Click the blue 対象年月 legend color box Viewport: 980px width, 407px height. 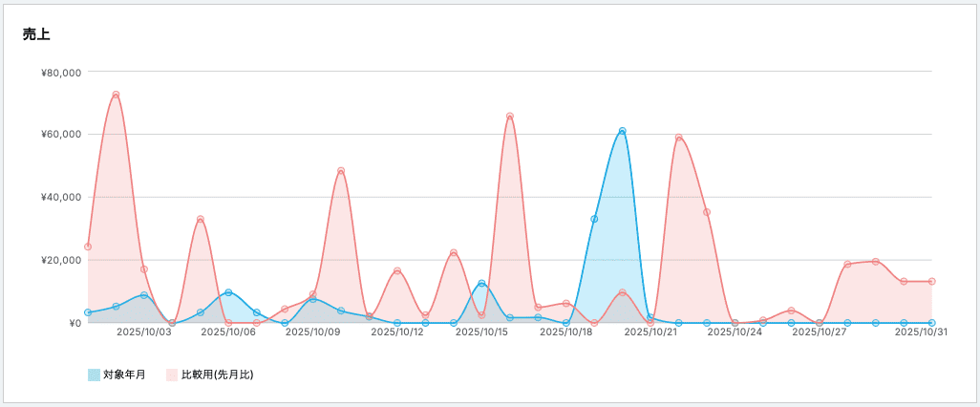(x=94, y=375)
